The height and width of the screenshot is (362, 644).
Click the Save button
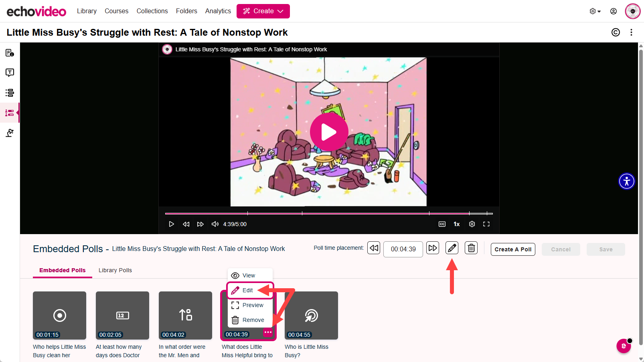tap(606, 249)
